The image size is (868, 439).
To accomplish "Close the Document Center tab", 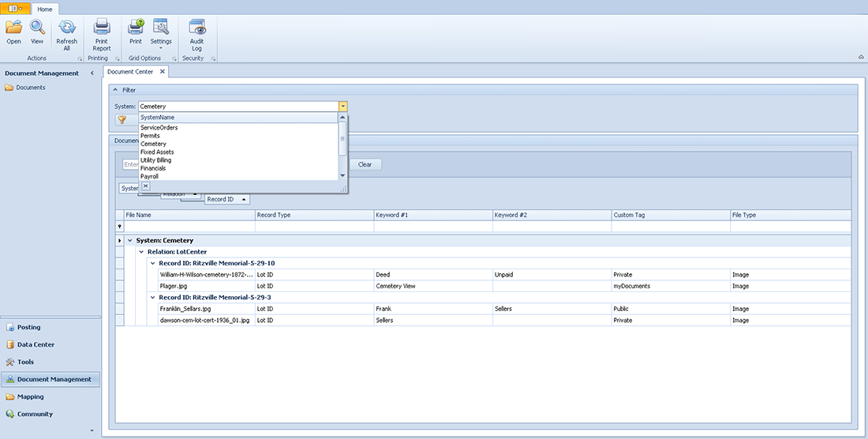I will (163, 71).
